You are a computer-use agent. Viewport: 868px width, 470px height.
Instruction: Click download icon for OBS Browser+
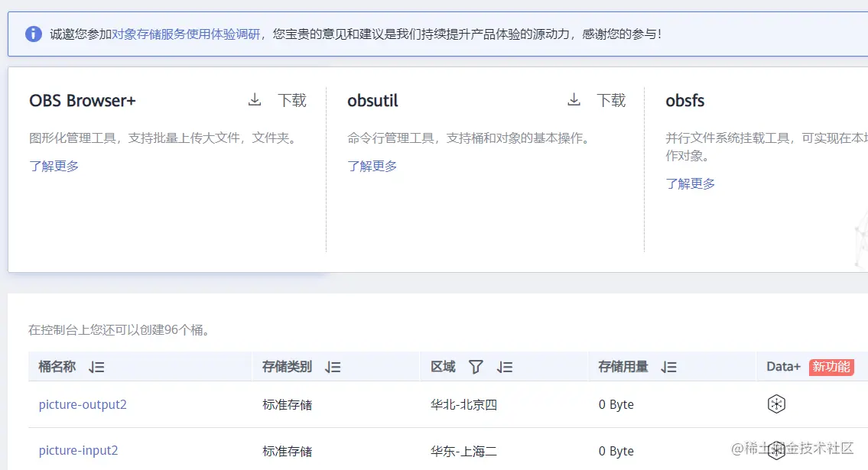tap(255, 100)
